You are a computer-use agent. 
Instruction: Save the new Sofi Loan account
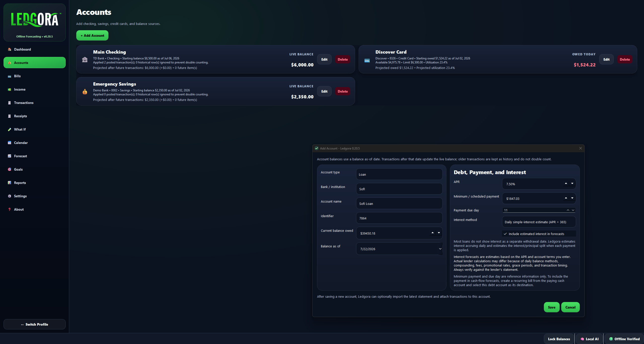click(x=552, y=307)
